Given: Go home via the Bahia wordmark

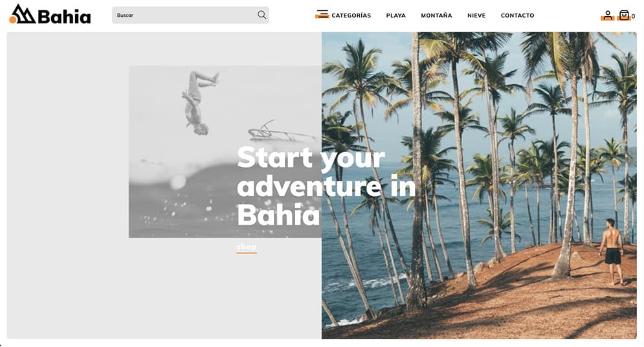Looking at the screenshot, I should coord(64,17).
